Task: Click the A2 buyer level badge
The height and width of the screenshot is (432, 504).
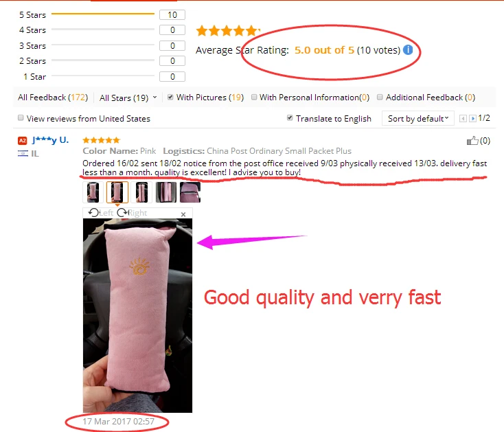Action: click(22, 141)
